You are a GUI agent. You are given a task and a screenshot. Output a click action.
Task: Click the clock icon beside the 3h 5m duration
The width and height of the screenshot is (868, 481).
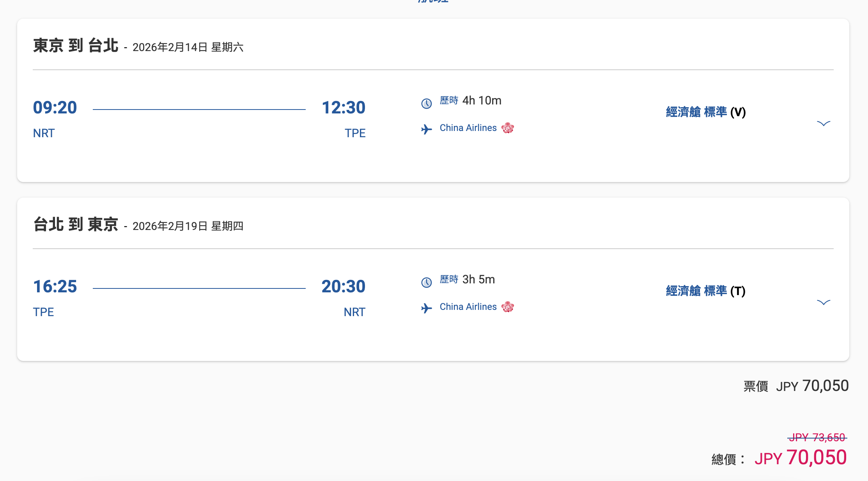427,282
